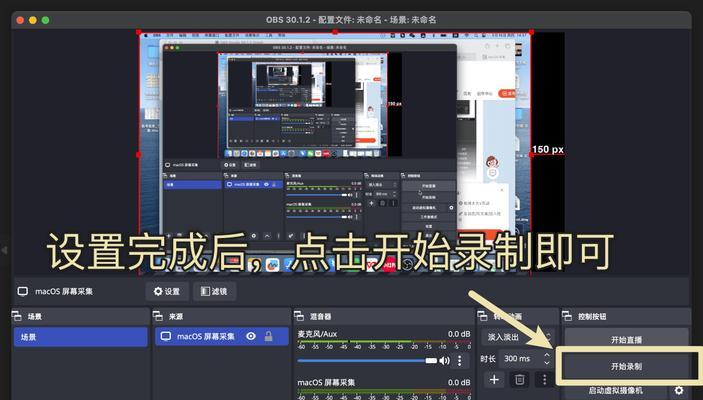
Task: Click the 麦克风/Aux volume slider
Action: [x=367, y=361]
